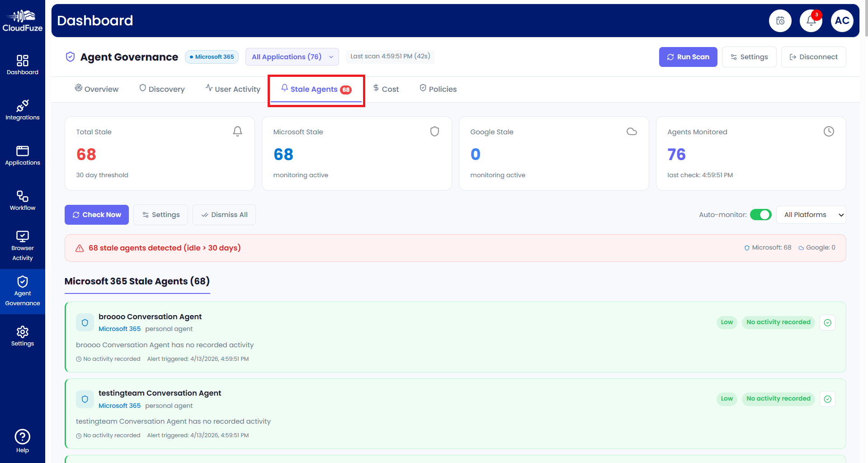Click Microsoft 365 link under broooo agent
This screenshot has height=463, width=868.
119,329
